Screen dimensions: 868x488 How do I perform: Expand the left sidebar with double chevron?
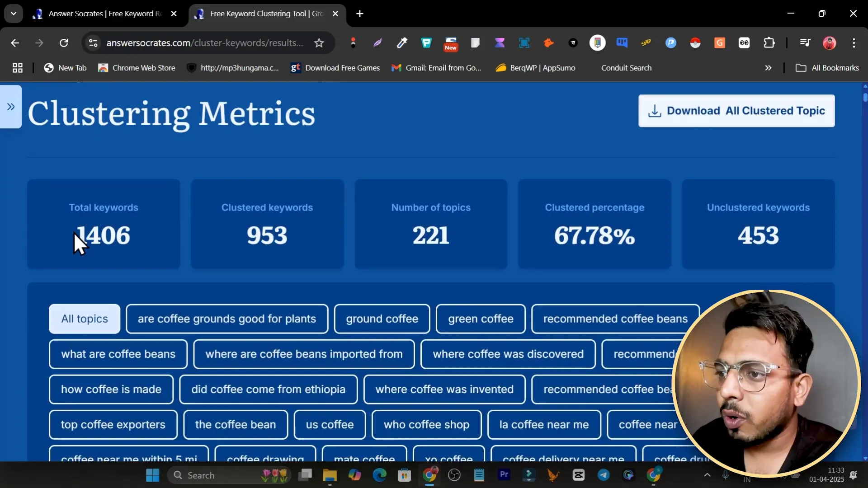coord(11,107)
